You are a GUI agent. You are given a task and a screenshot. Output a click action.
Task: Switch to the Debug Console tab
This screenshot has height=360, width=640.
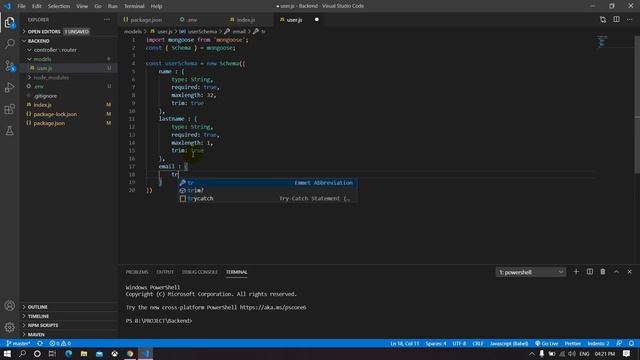[200, 272]
